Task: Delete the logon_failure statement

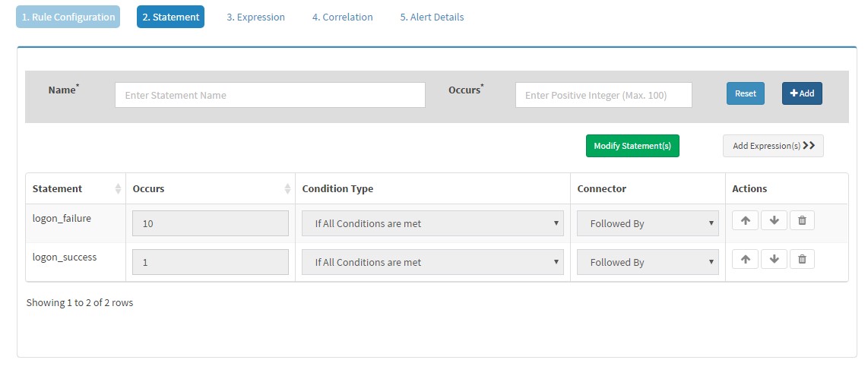Action: (x=802, y=220)
